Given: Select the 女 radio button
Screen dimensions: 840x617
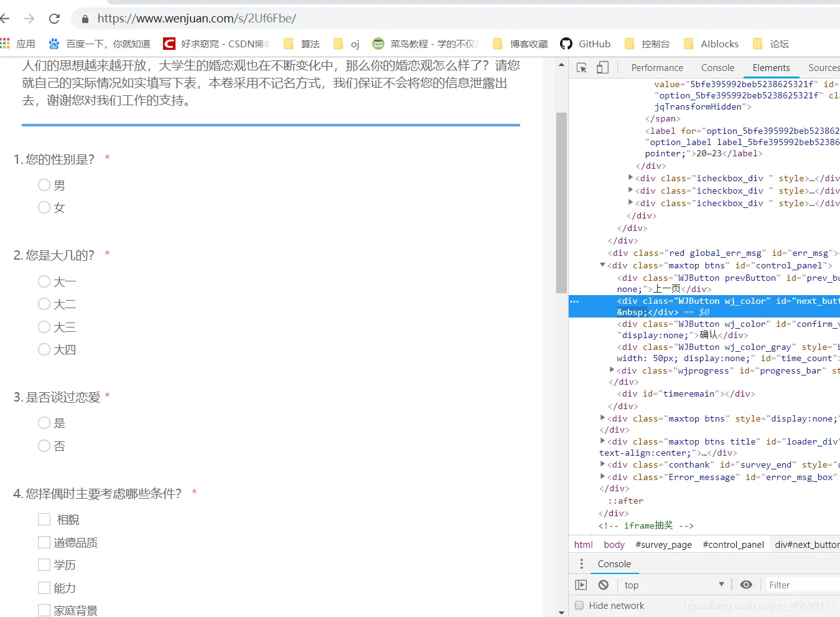Looking at the screenshot, I should 44,207.
